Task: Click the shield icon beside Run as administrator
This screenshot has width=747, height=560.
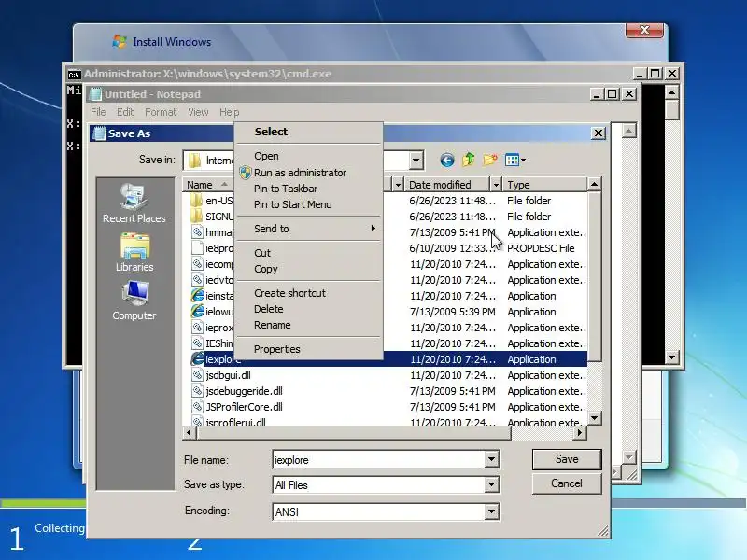Action: (x=245, y=173)
